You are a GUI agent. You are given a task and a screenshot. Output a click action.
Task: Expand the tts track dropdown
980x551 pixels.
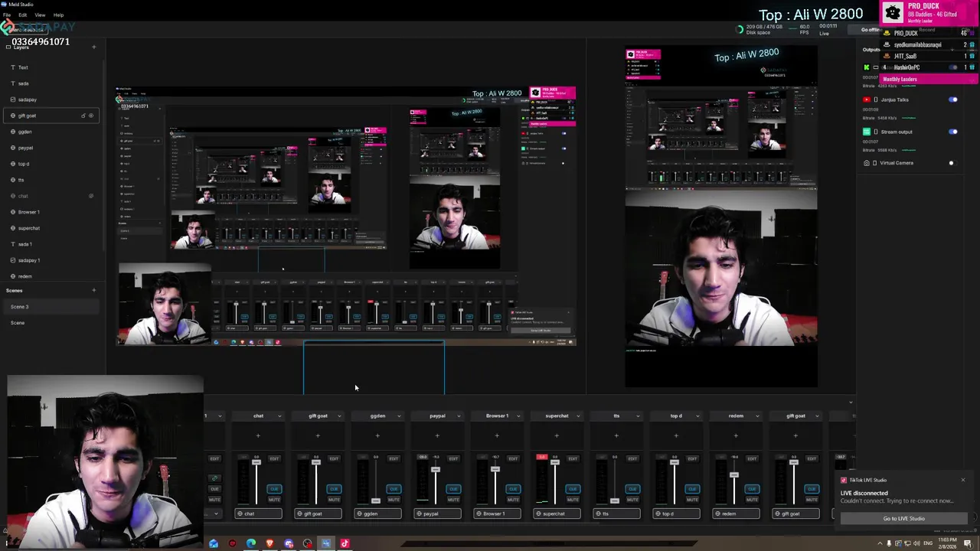point(638,416)
